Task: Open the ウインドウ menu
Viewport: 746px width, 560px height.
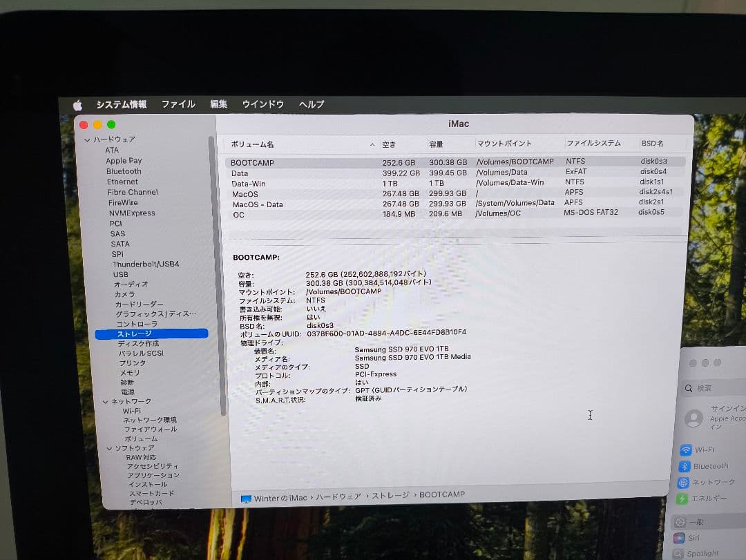Action: [262, 104]
